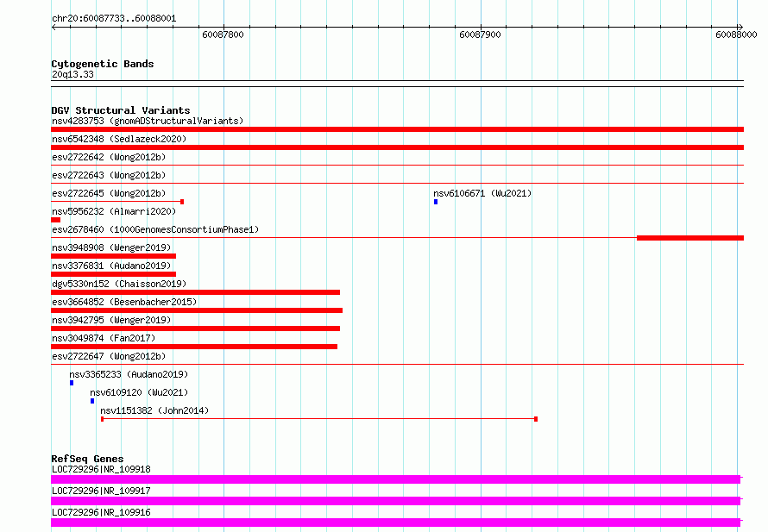Click the RefSeq Genes track heading

(x=87, y=459)
